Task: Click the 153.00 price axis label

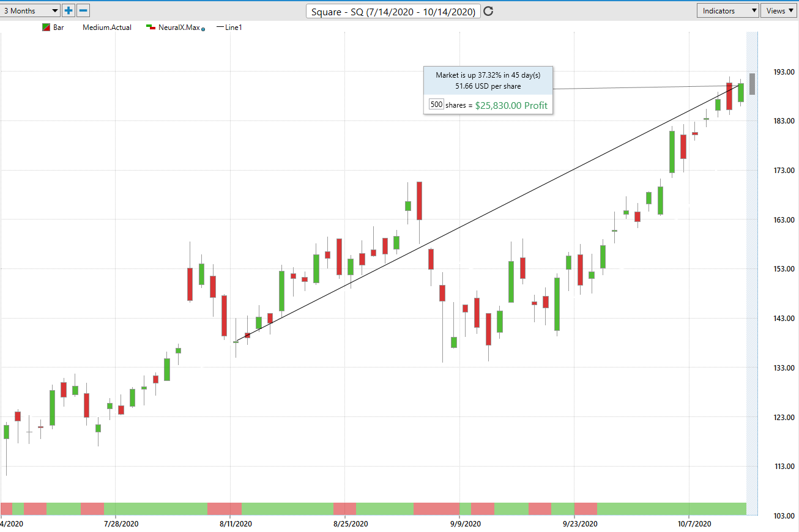Action: 784,269
